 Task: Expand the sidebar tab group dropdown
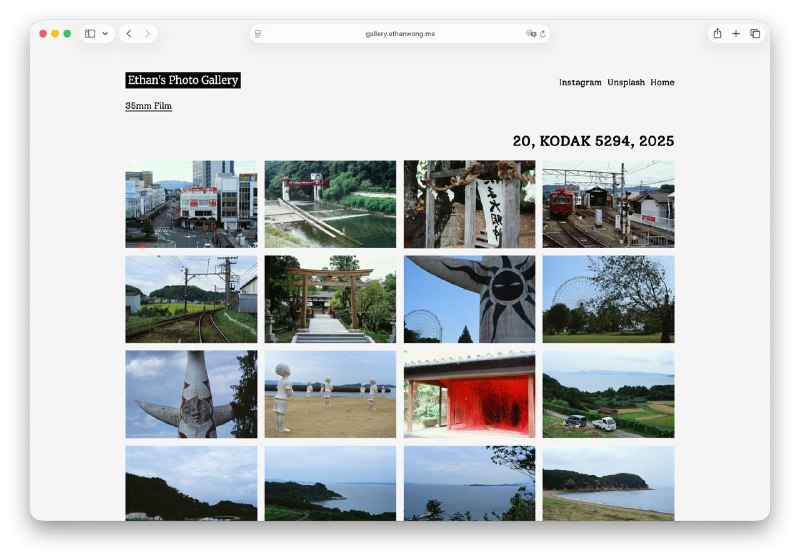point(106,34)
